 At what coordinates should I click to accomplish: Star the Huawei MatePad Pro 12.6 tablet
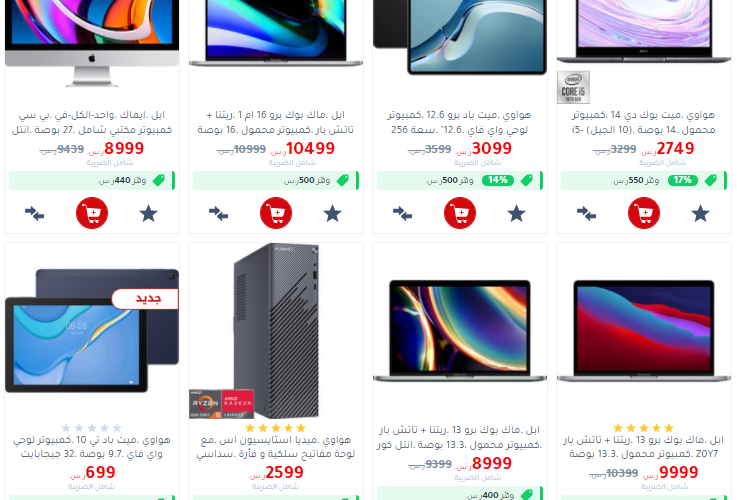(x=516, y=214)
